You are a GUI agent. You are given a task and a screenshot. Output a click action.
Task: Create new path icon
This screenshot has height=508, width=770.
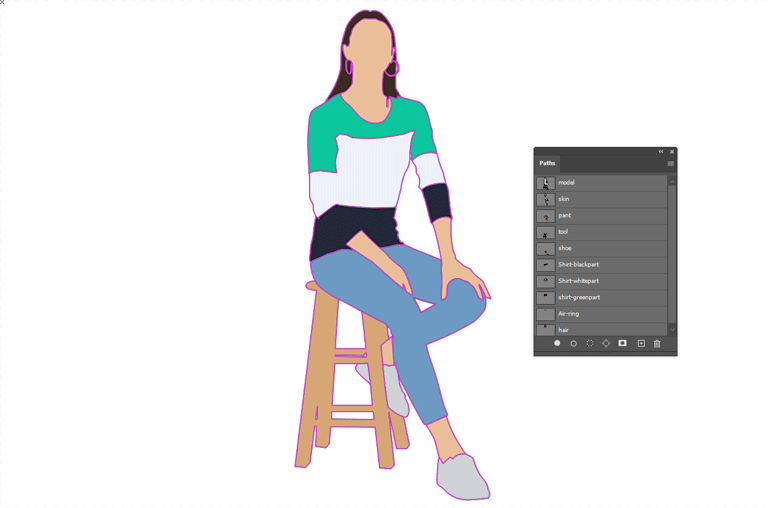(641, 343)
